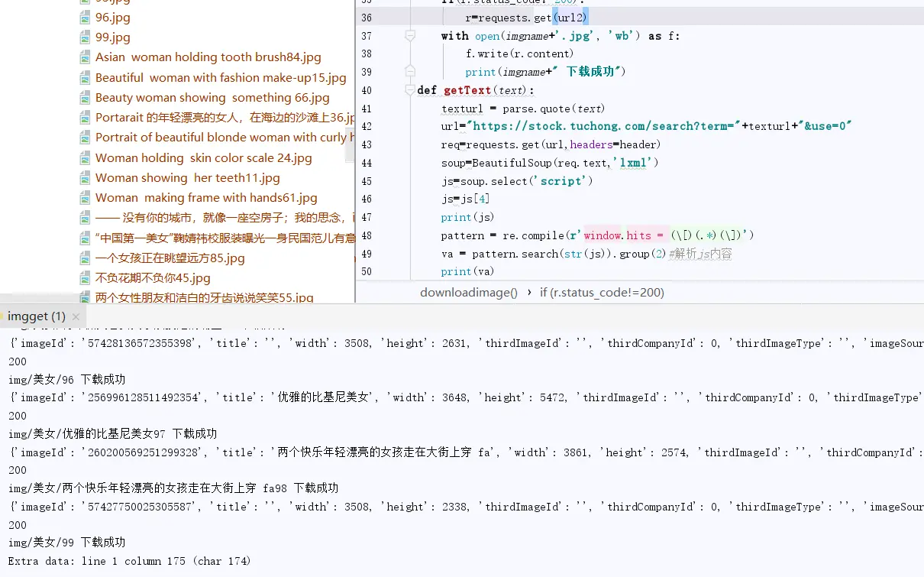Click downloadimage() in the breadcrumb bar
924x577 pixels.
pyautogui.click(x=469, y=292)
